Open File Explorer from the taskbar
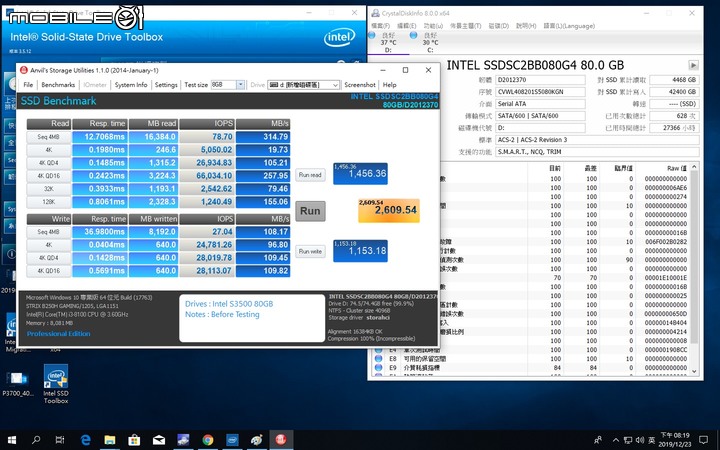The height and width of the screenshot is (450, 720). 110,440
